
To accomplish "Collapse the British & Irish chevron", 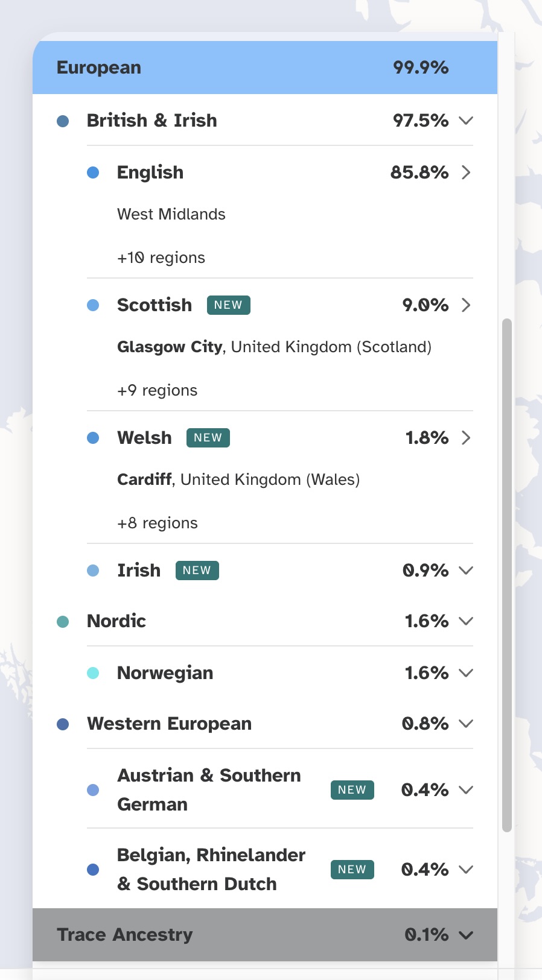I will tap(465, 121).
